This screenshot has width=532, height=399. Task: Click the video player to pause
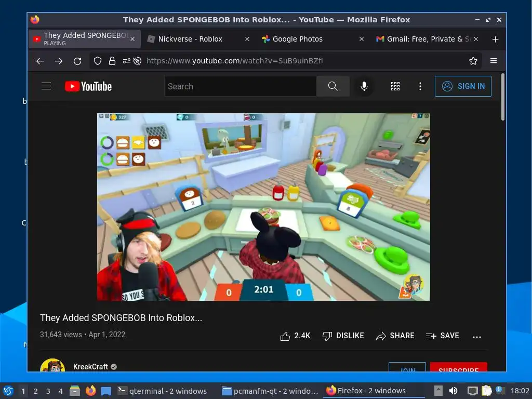coord(263,207)
